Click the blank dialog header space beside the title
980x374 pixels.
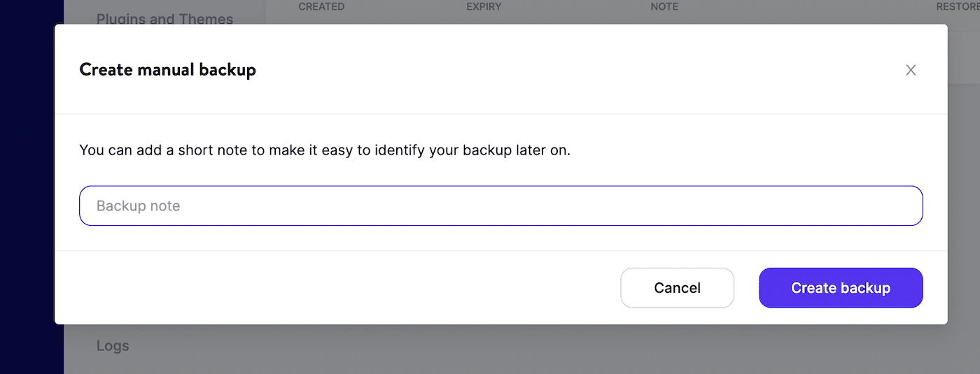pyautogui.click(x=560, y=70)
